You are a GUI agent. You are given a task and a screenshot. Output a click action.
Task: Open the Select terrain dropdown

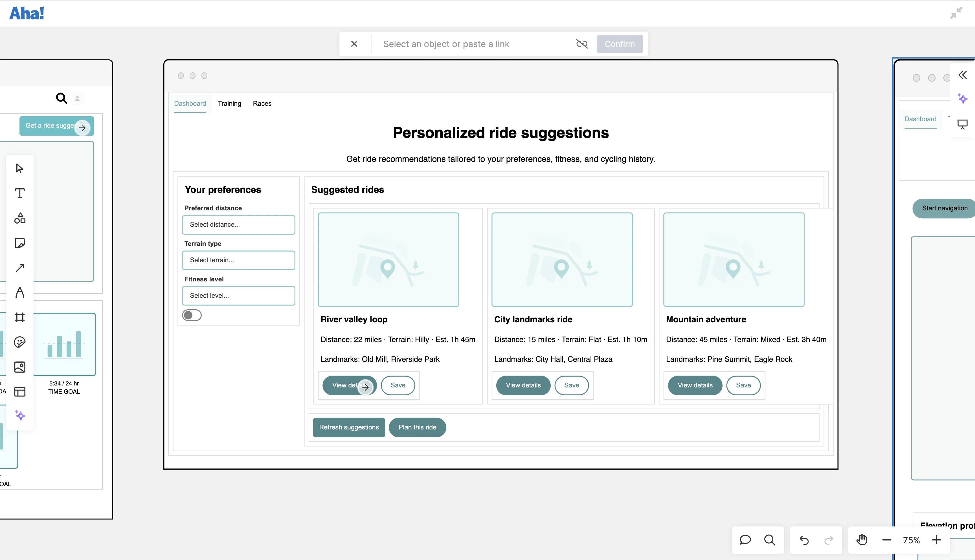pyautogui.click(x=239, y=260)
